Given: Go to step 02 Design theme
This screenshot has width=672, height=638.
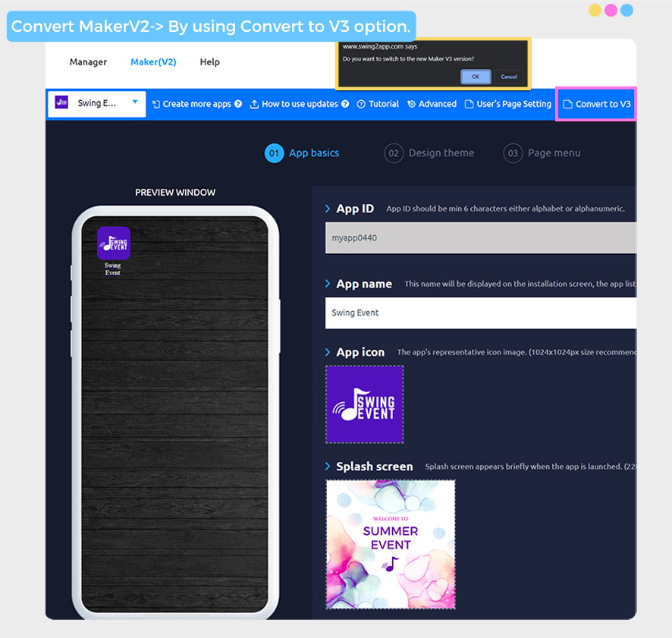Looking at the screenshot, I should [429, 153].
